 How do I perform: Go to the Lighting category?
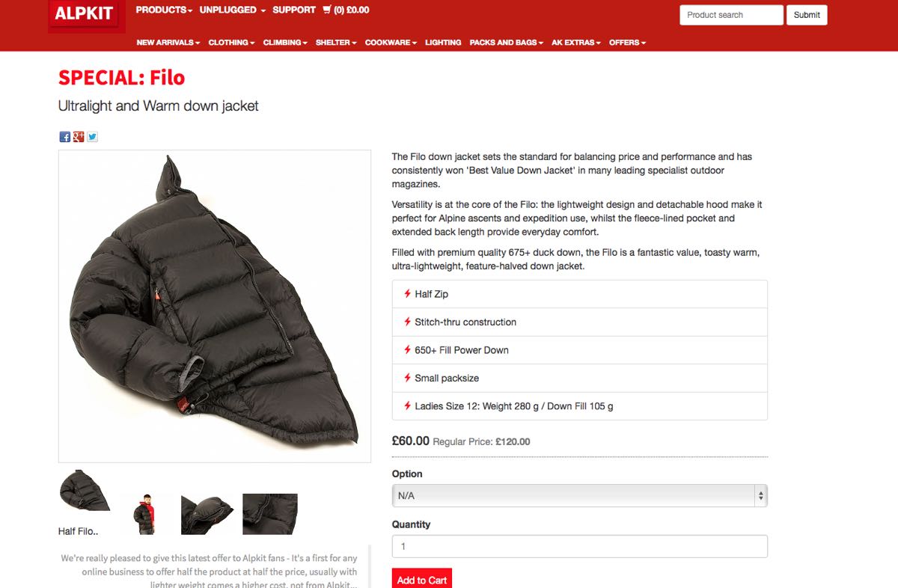443,43
